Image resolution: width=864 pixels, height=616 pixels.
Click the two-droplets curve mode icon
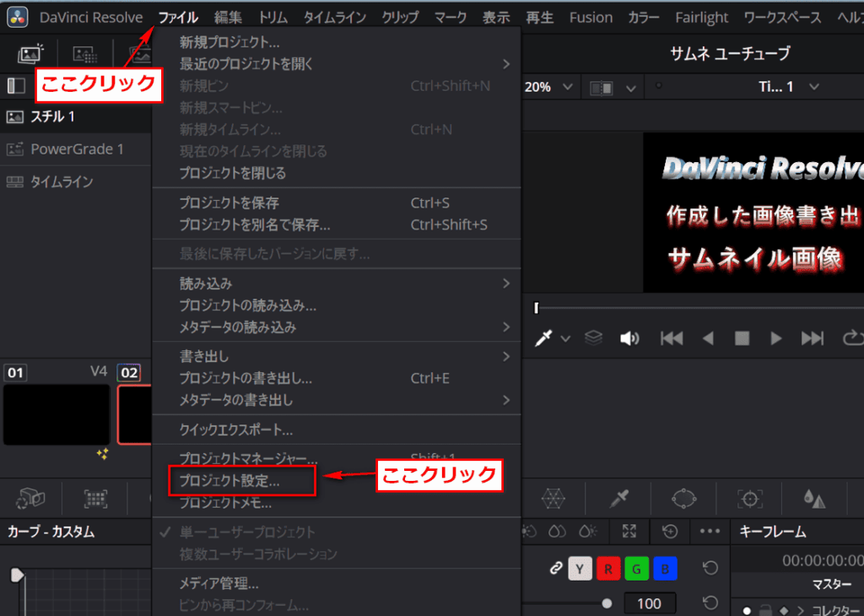point(557,531)
